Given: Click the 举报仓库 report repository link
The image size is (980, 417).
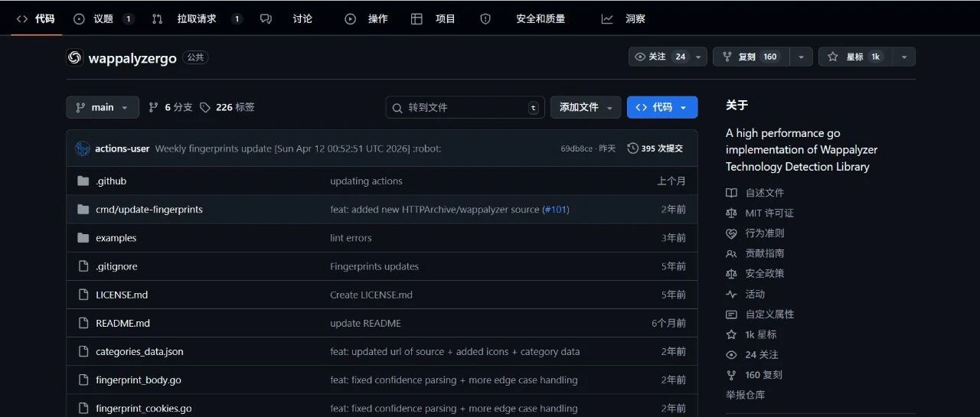Looking at the screenshot, I should 746,395.
